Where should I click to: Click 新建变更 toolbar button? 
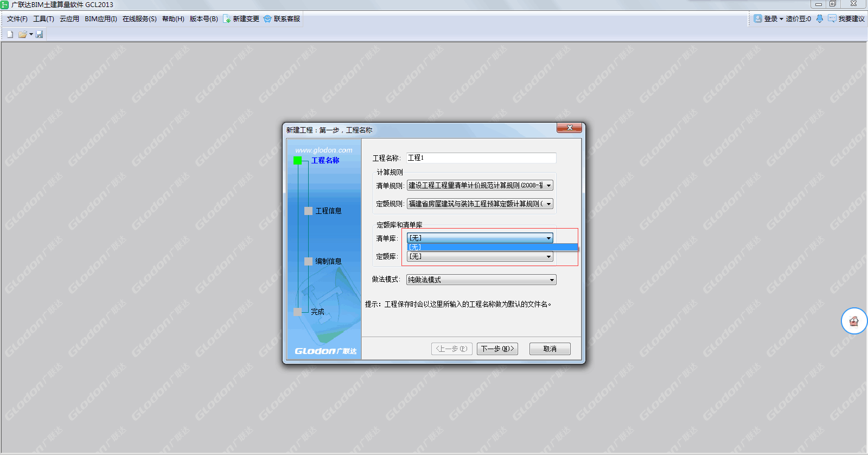(241, 19)
